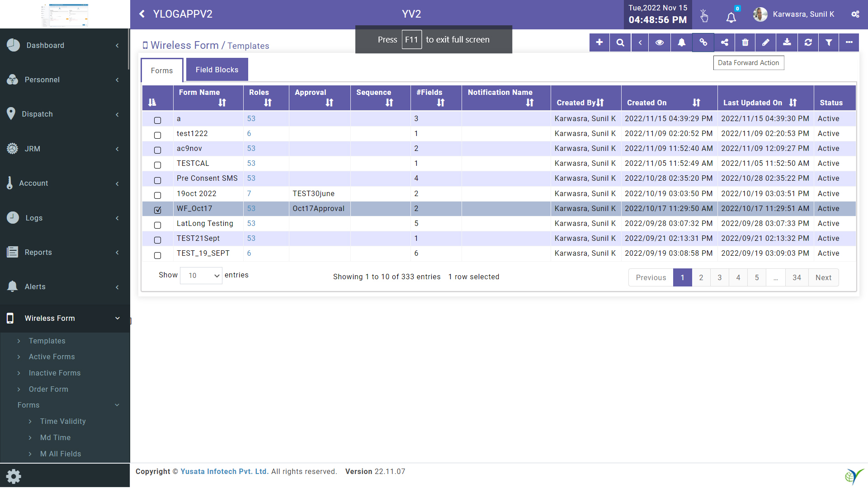Click the header notification bell with badge
Viewport: 868px width, 488px height.
731,17
